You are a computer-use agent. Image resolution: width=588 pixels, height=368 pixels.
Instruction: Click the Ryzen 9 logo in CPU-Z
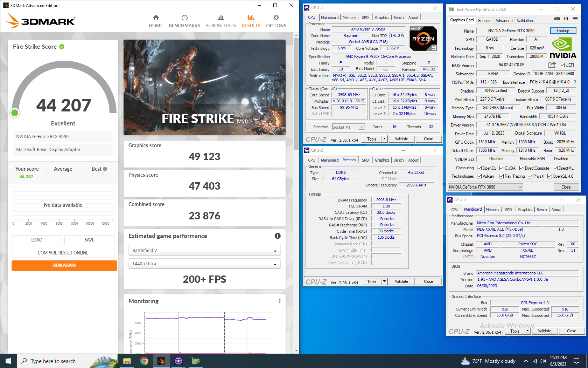click(x=423, y=39)
